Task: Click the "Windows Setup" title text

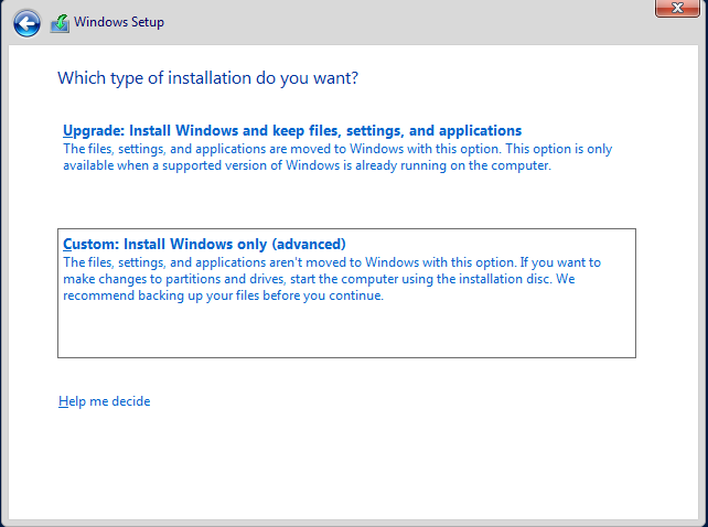Action: click(119, 22)
